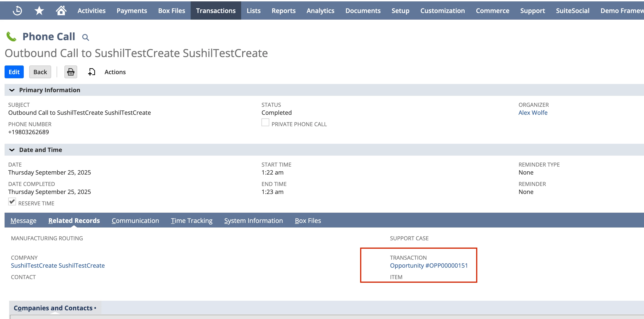Switch to the System Information tab
Viewport: 644px width, 319px height.
253,221
